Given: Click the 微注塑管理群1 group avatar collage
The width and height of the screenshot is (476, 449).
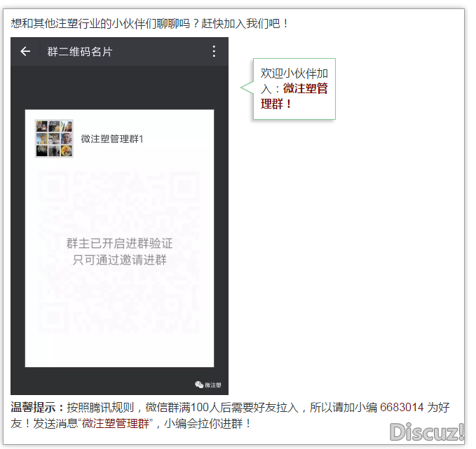Looking at the screenshot, I should (x=54, y=139).
